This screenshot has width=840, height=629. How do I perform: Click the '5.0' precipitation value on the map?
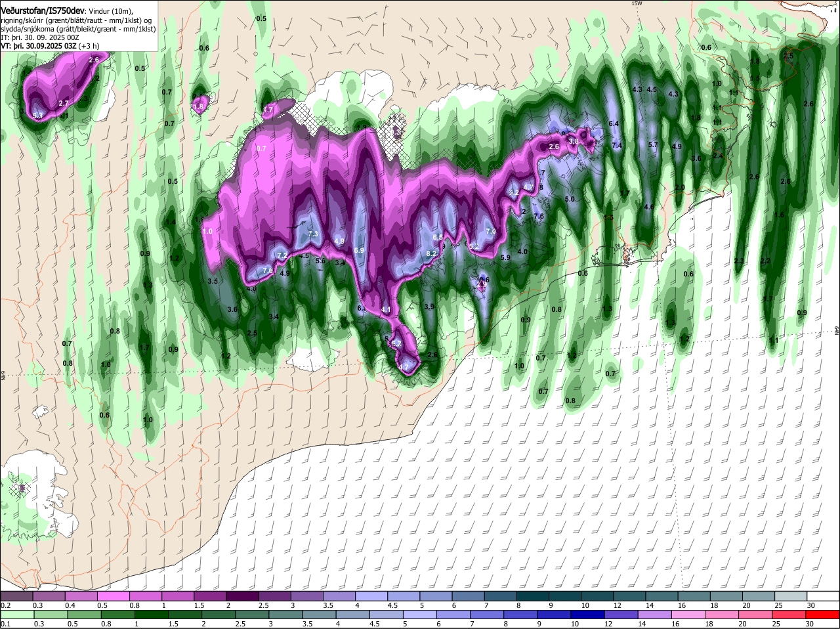tap(570, 199)
